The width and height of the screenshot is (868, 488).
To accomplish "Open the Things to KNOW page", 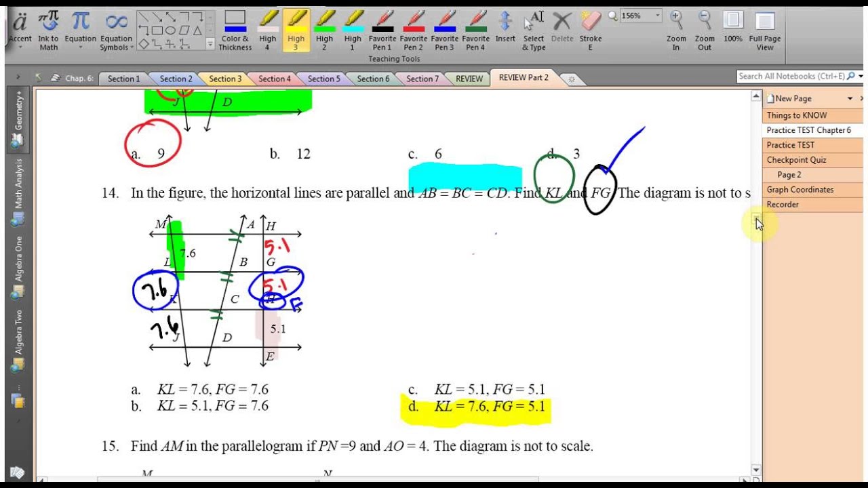I will pyautogui.click(x=812, y=115).
